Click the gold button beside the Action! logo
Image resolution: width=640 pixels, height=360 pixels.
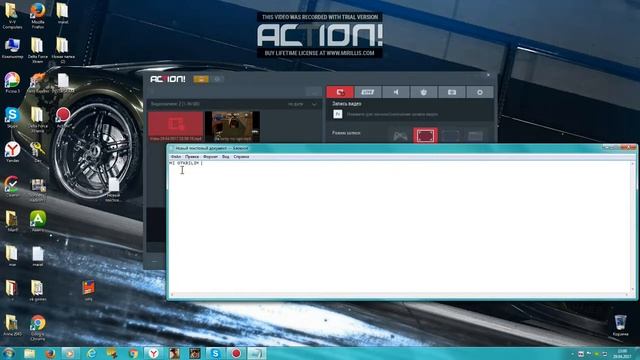pos(201,79)
